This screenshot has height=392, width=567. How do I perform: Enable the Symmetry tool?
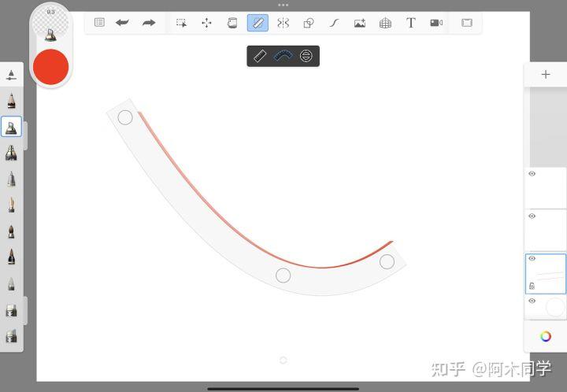tap(283, 23)
